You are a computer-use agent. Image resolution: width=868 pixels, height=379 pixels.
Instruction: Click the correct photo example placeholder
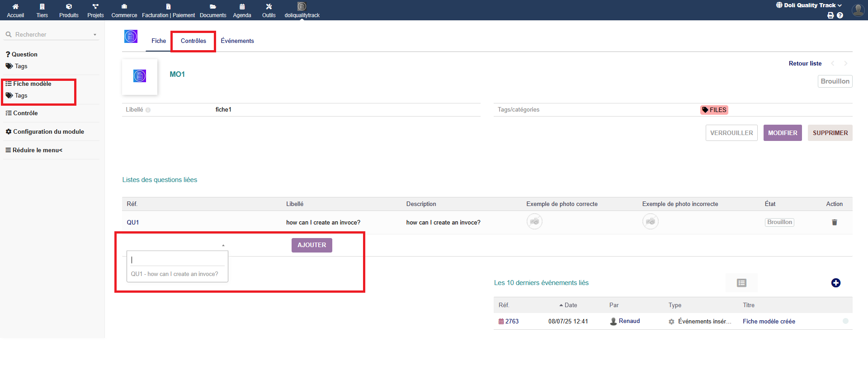pyautogui.click(x=534, y=222)
